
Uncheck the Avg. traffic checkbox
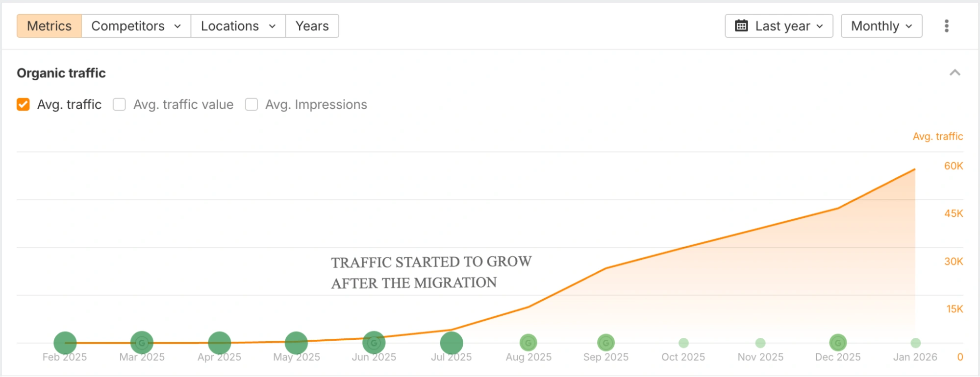point(23,104)
